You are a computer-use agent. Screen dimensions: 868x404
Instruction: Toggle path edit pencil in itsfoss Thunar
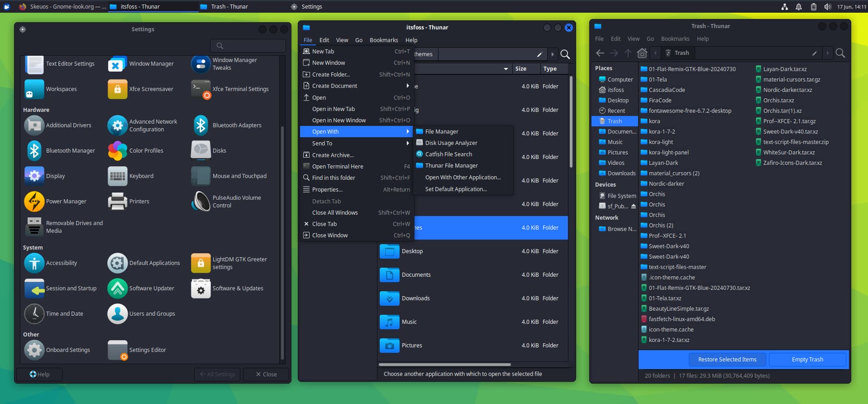(x=539, y=54)
